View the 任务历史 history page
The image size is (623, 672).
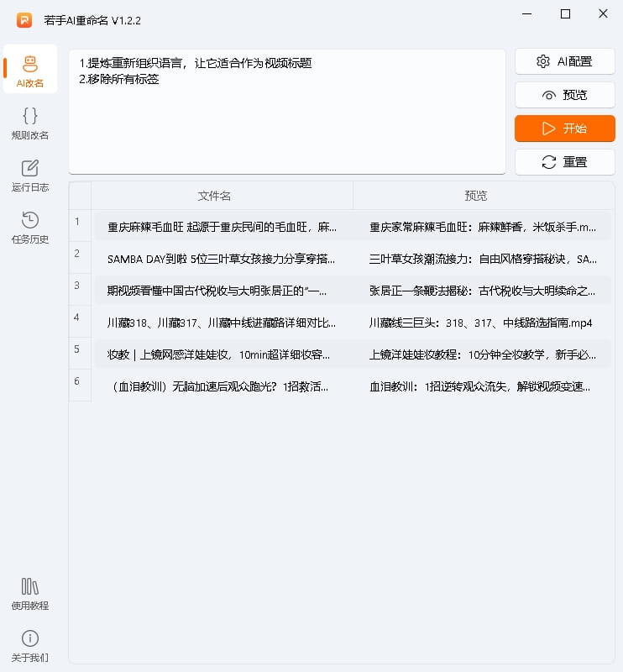30,228
